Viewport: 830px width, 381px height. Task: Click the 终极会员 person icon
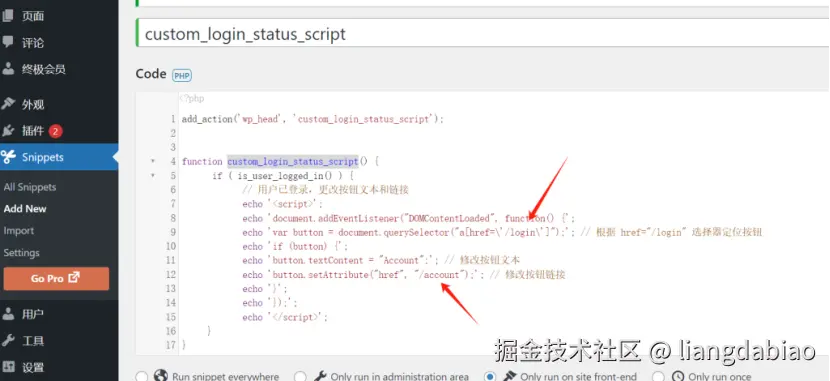[7, 69]
